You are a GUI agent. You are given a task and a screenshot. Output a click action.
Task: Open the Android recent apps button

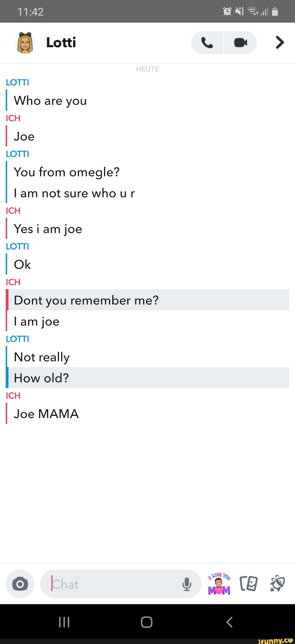[x=64, y=622]
